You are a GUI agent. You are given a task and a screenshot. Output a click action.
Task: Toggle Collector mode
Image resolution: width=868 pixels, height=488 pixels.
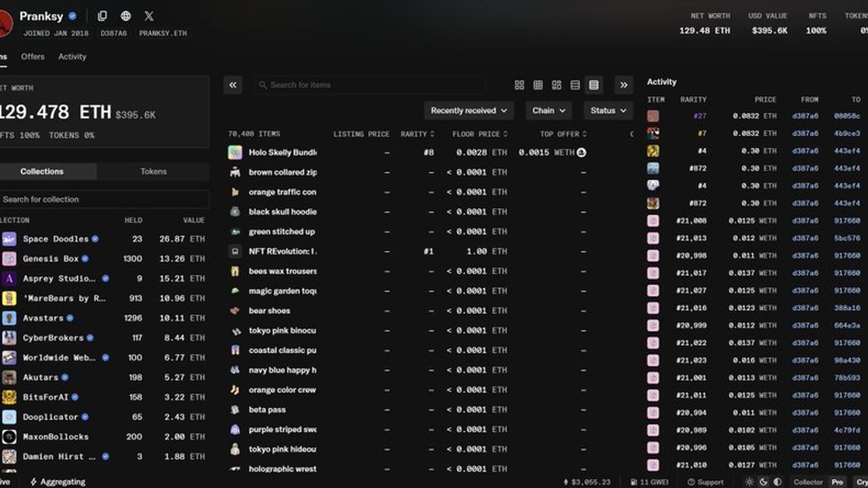[x=808, y=482]
